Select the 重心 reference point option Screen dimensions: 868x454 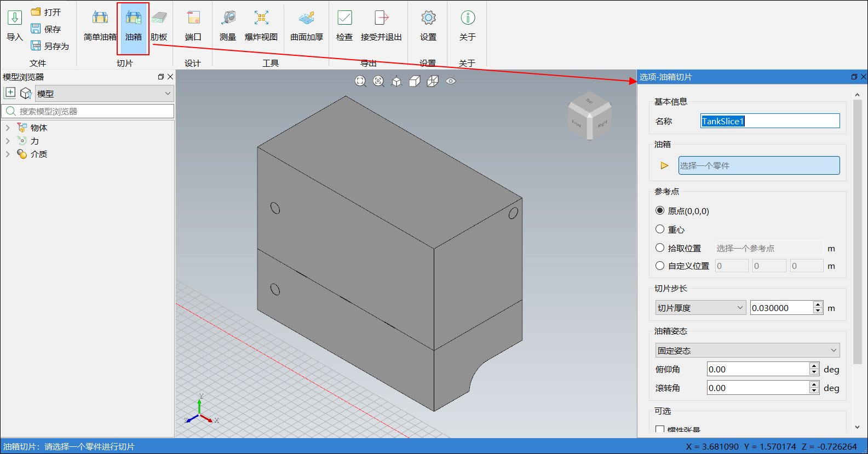coord(660,229)
